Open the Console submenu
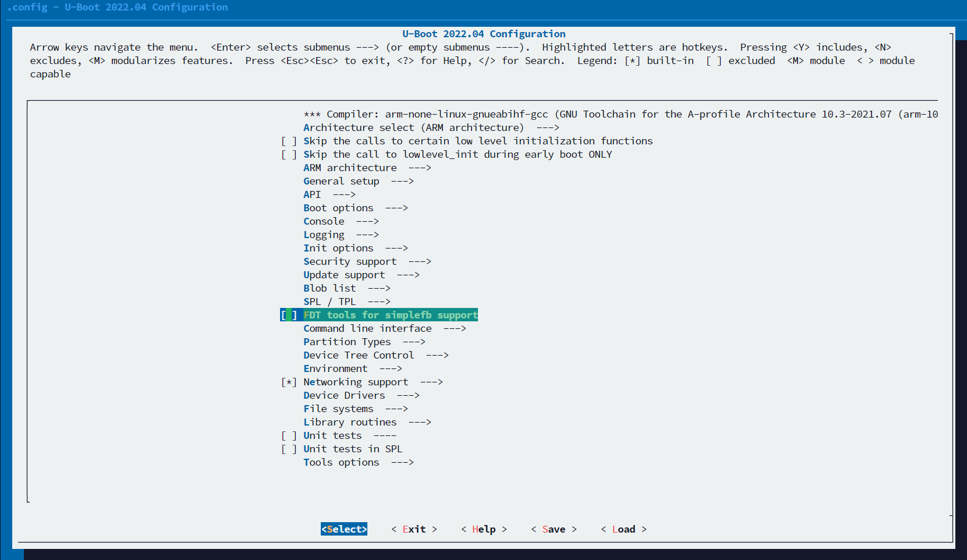 341,221
